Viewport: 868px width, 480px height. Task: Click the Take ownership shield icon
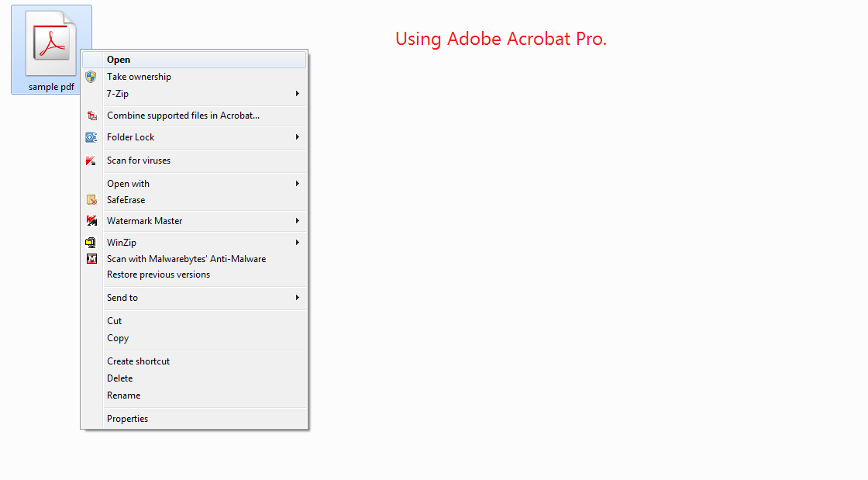91,77
